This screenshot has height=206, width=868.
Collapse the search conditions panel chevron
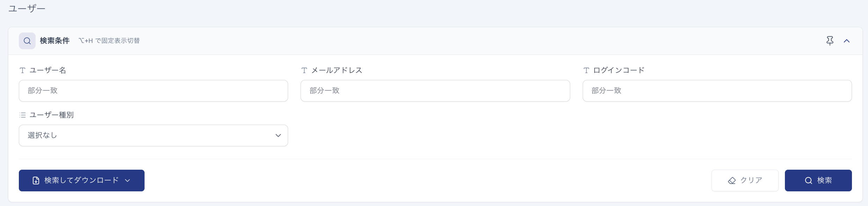[847, 41]
